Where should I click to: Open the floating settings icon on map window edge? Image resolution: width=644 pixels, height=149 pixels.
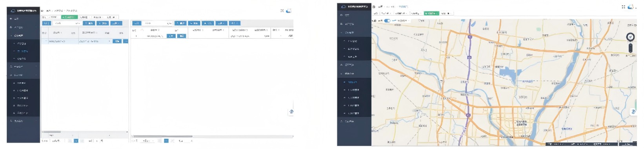click(633, 112)
